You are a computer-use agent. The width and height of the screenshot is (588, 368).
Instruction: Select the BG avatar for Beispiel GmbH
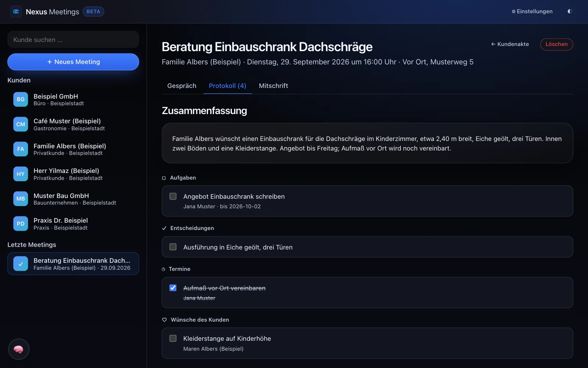(x=21, y=99)
